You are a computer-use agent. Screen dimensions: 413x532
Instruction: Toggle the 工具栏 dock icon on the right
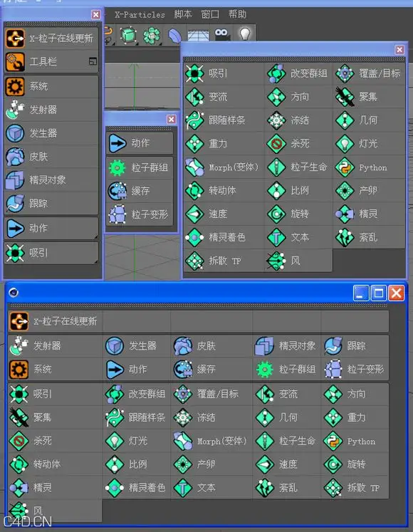93,61
